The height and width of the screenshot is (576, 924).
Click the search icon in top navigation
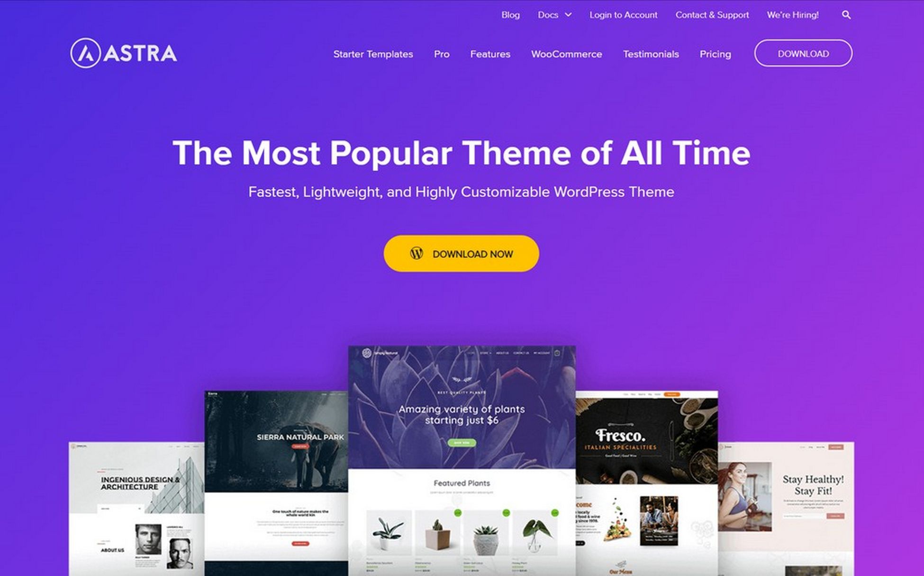pos(846,15)
